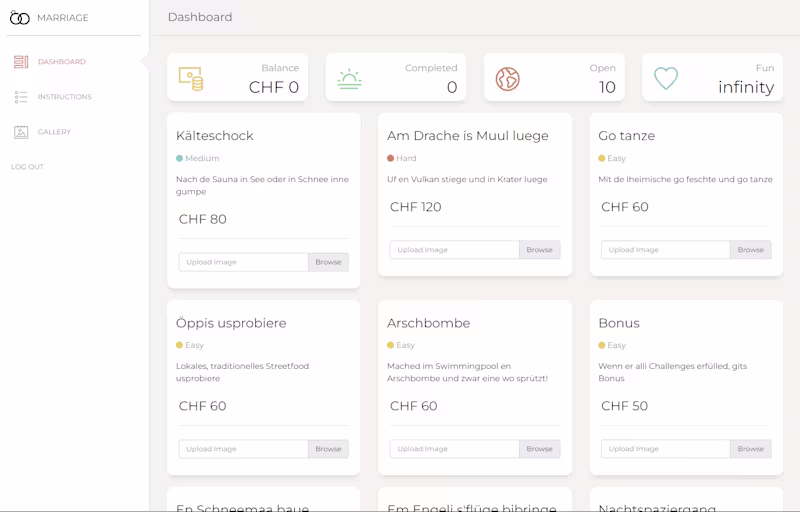Select Upload Image field on Bonus card

(665, 449)
